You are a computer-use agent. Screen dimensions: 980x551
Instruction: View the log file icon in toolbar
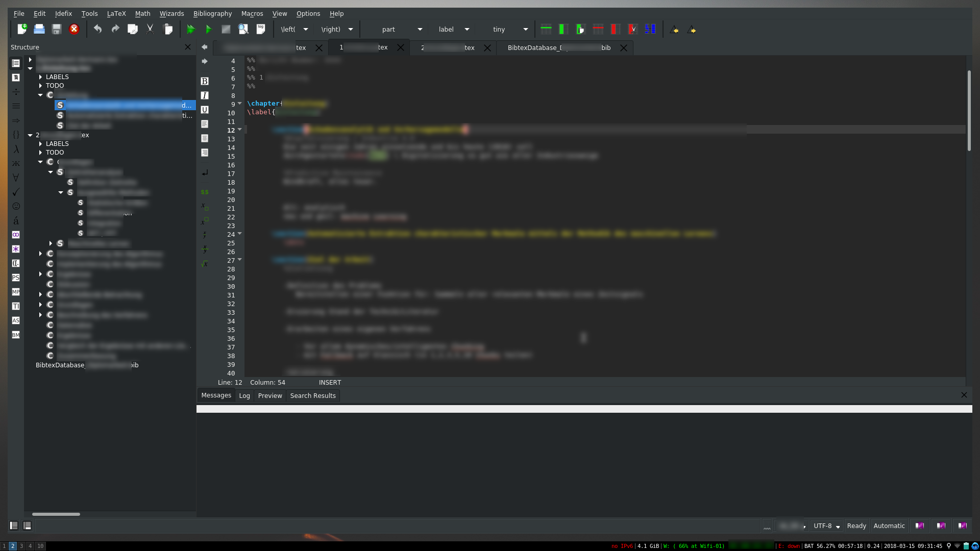(261, 30)
